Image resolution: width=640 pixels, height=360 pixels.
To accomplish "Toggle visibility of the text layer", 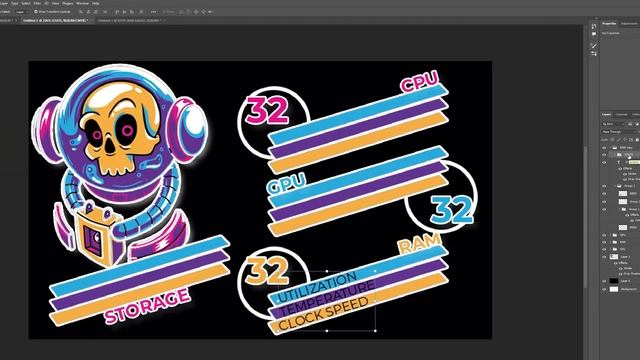I will (604, 162).
